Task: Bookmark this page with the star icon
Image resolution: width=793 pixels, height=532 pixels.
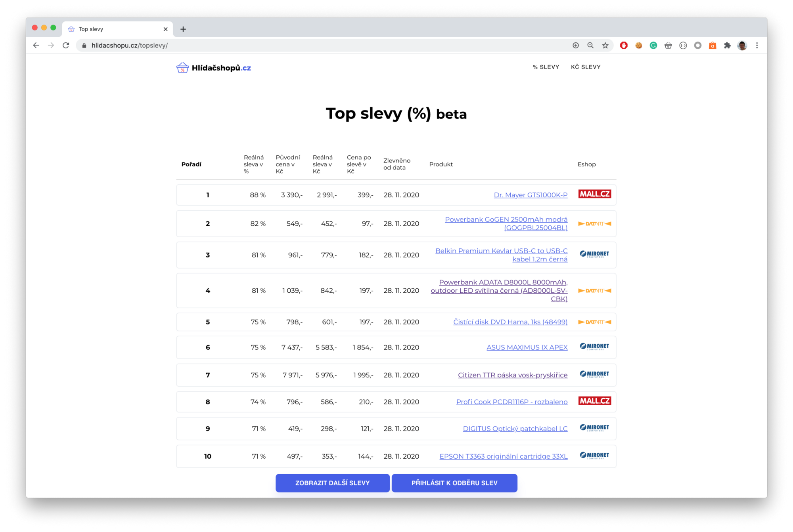Action: [605, 45]
